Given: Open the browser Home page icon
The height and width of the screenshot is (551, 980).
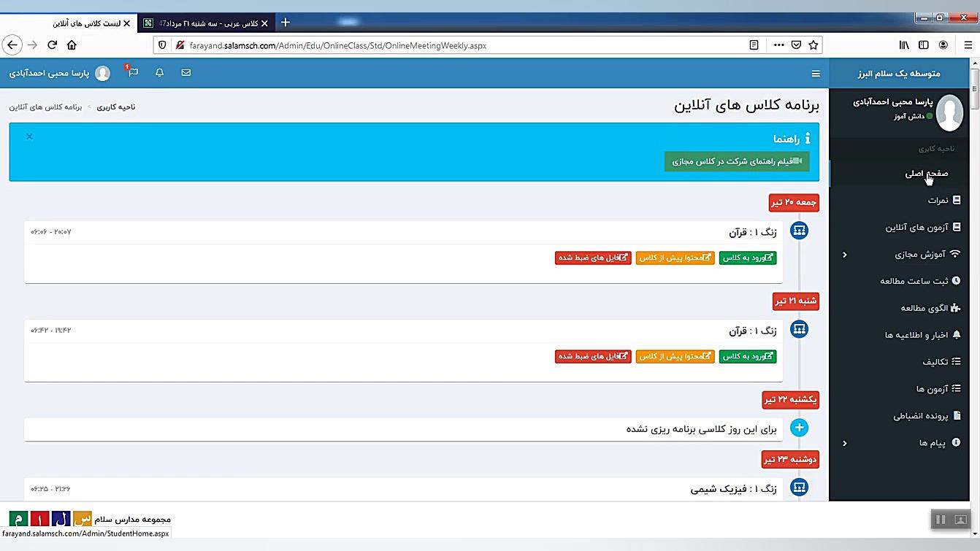Looking at the screenshot, I should [72, 45].
